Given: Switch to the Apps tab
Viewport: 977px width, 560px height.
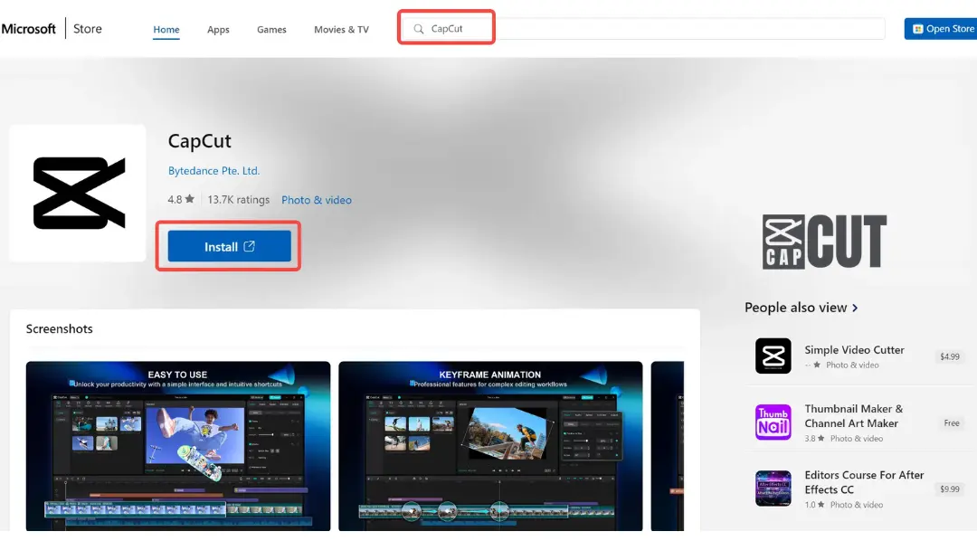Looking at the screenshot, I should click(x=218, y=28).
